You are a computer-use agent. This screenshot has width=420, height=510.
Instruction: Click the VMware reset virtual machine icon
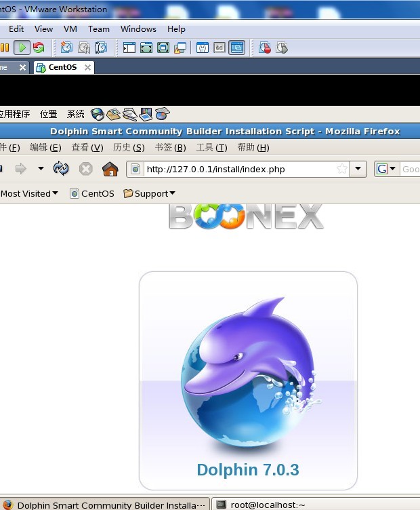click(39, 47)
